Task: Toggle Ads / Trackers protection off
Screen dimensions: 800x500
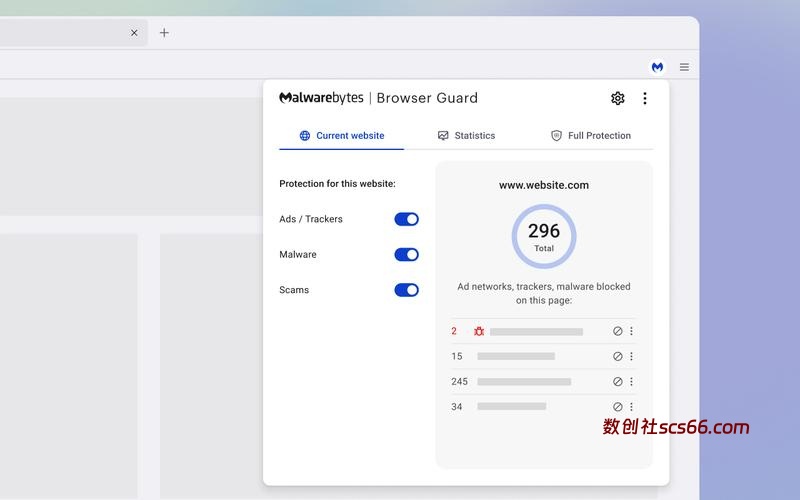Action: pos(406,219)
